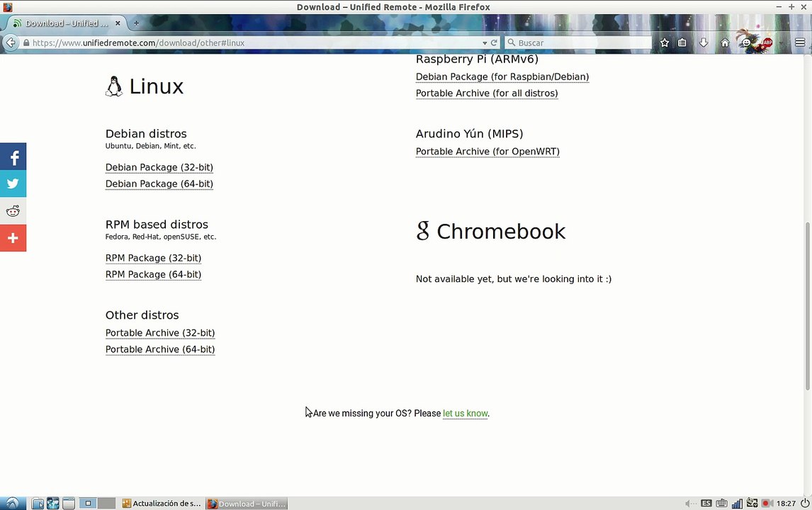Click the 'Debian distros' heading
812x510 pixels.
click(146, 134)
